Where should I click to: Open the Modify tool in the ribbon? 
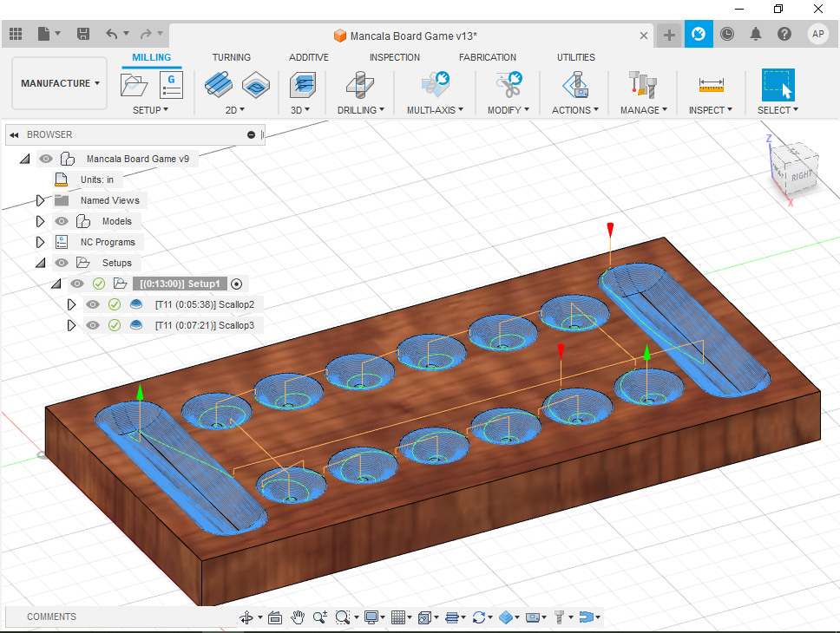[508, 87]
